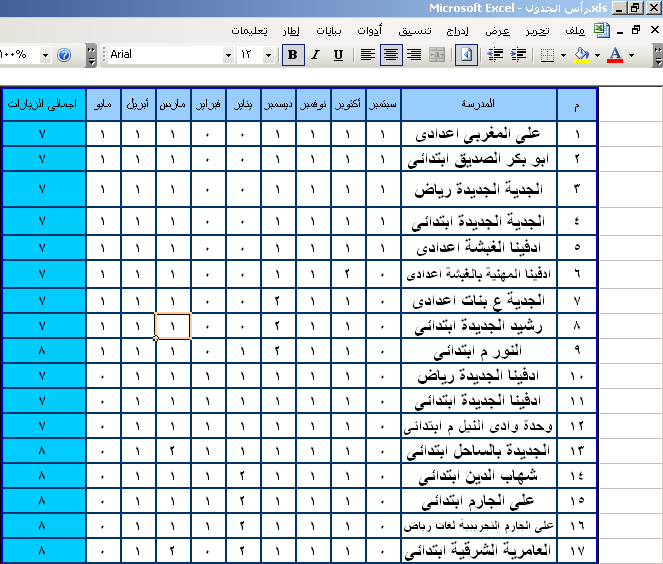Click the اجمالى الزيارات header cell

(x=42, y=104)
